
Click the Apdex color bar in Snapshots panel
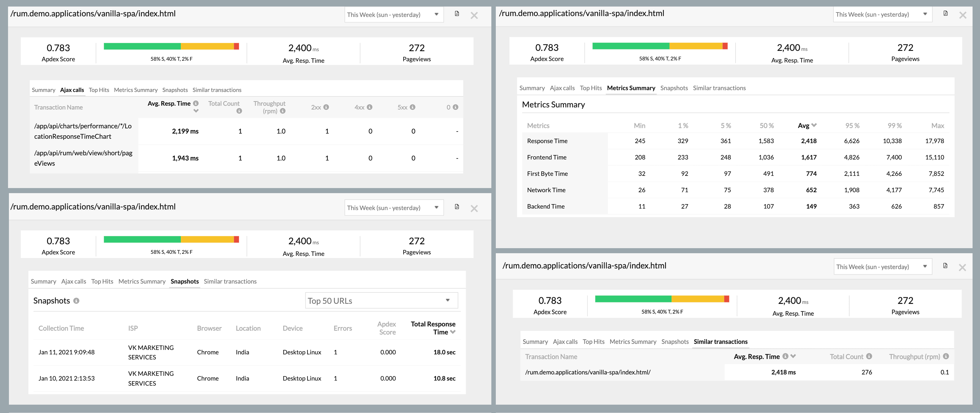tap(171, 240)
